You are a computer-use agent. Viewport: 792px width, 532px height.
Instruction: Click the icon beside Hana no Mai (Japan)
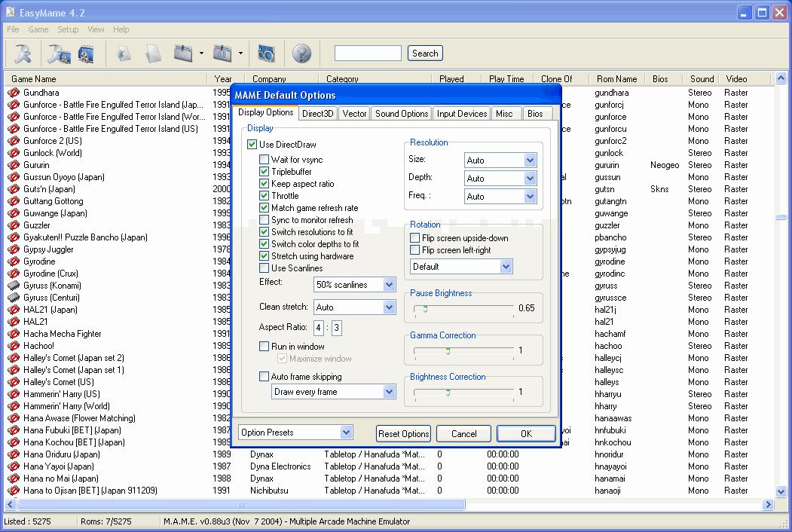(14, 478)
